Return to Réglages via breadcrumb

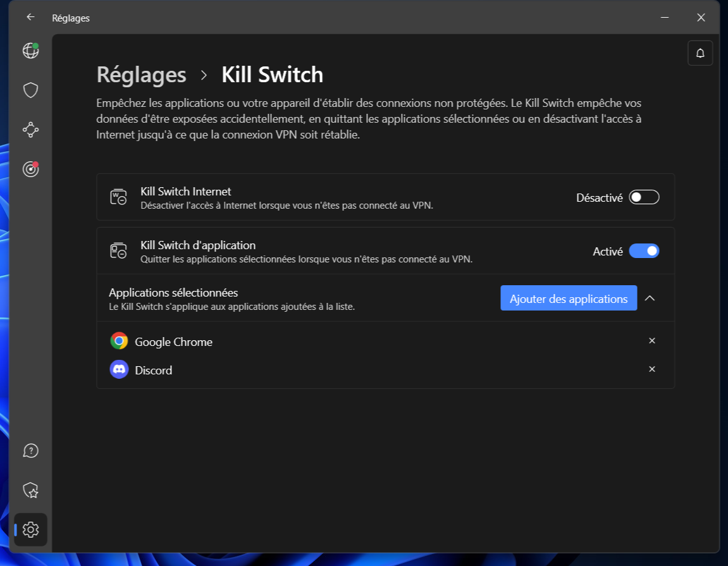click(x=142, y=75)
